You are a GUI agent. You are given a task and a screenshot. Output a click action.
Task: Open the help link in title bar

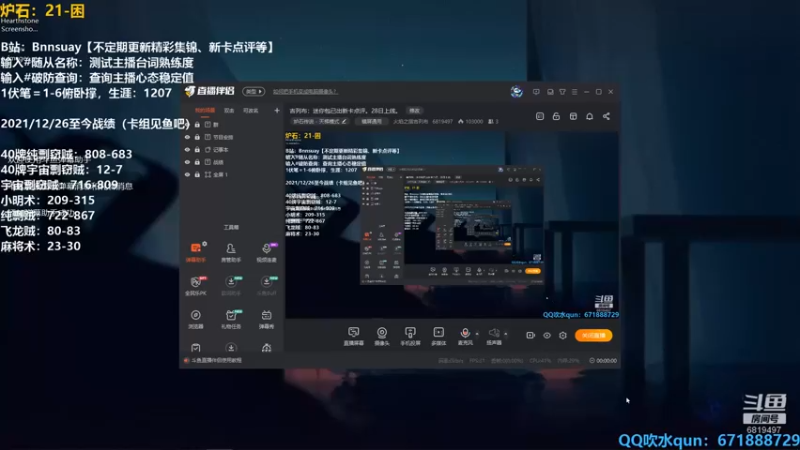(x=305, y=92)
